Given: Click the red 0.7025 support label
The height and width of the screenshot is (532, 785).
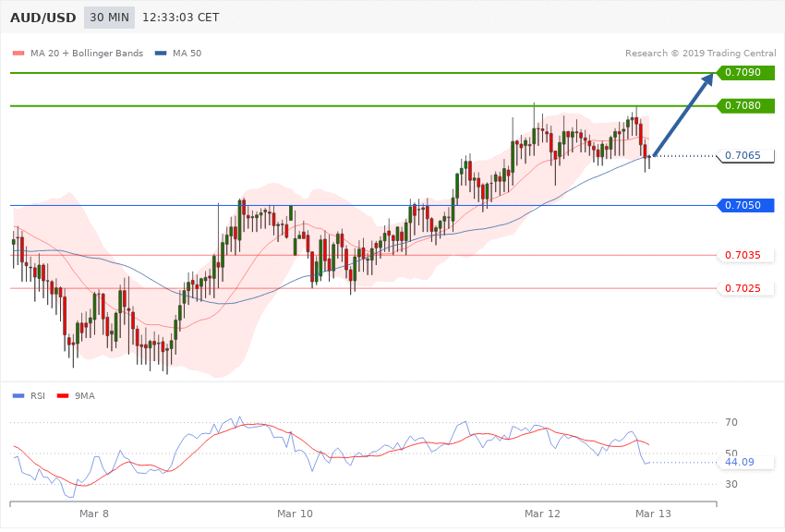Looking at the screenshot, I should pos(746,288).
